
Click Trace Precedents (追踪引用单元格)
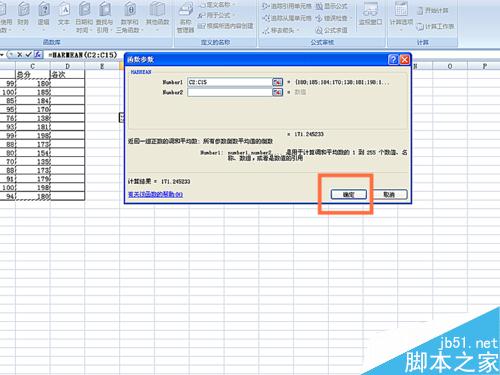(287, 6)
